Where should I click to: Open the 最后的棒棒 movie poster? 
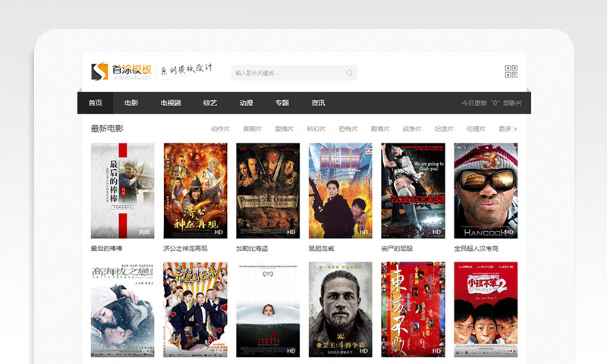[x=122, y=190]
